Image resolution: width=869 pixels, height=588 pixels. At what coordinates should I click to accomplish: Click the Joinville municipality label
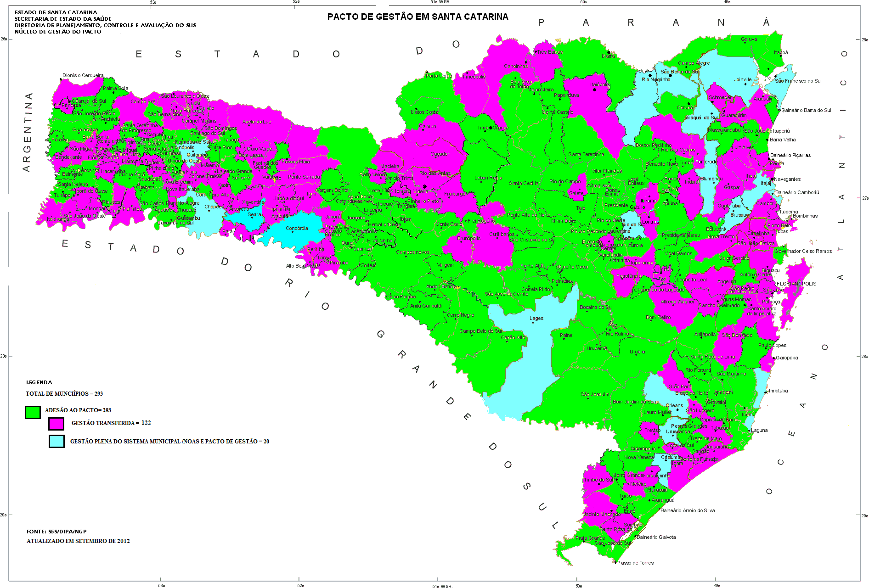click(x=743, y=79)
